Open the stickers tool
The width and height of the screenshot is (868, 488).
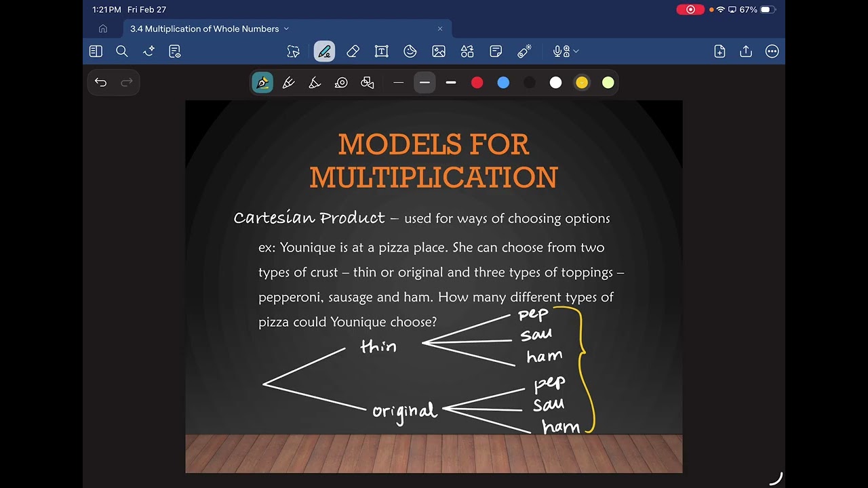410,52
